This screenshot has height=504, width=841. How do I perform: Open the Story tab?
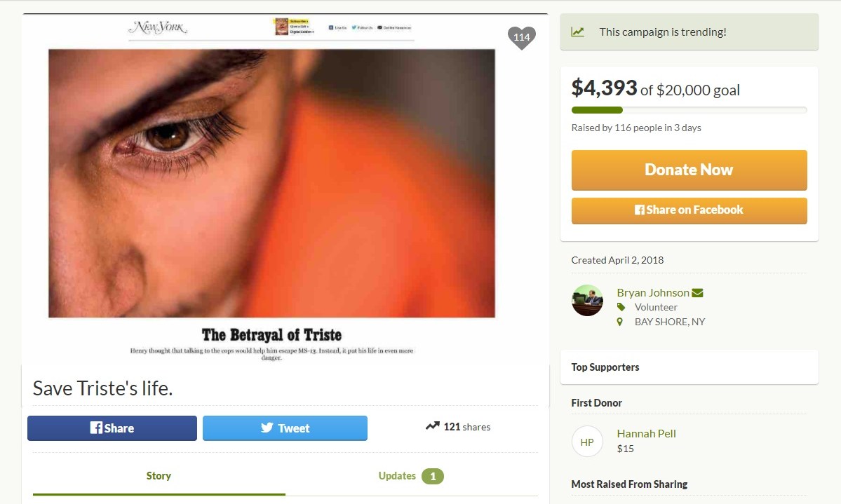click(x=159, y=475)
